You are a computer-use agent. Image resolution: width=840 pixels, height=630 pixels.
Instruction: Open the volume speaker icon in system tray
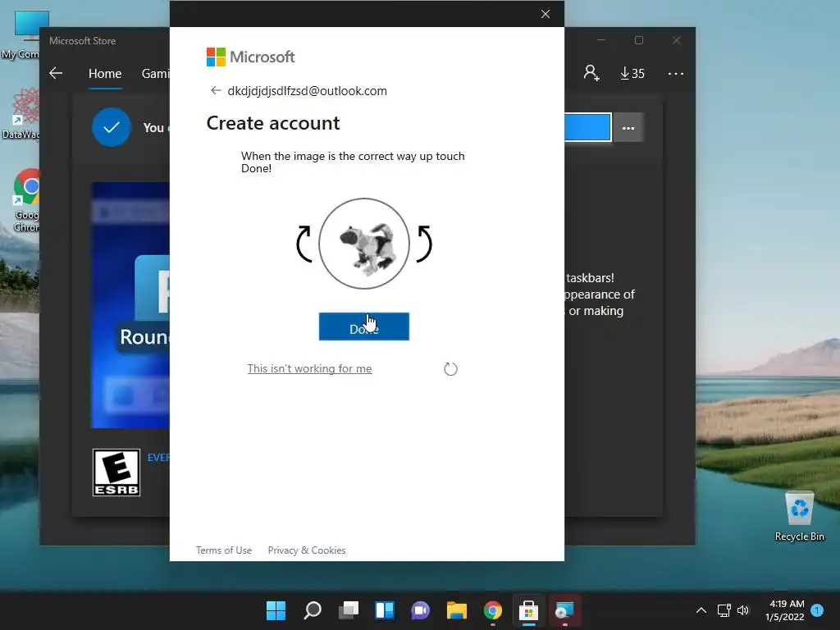pyautogui.click(x=743, y=610)
